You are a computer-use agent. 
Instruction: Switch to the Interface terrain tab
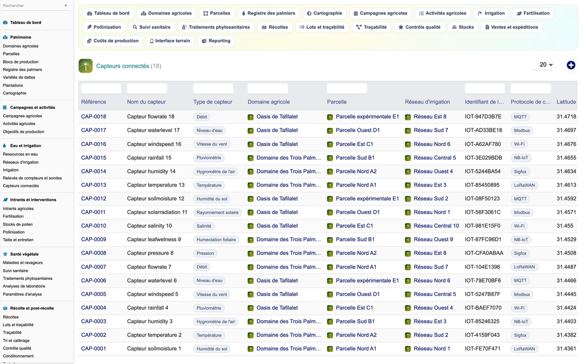pos(170,41)
